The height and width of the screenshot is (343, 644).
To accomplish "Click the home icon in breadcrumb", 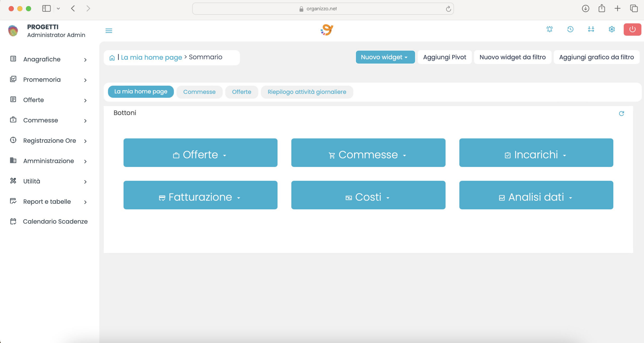I will click(x=112, y=58).
